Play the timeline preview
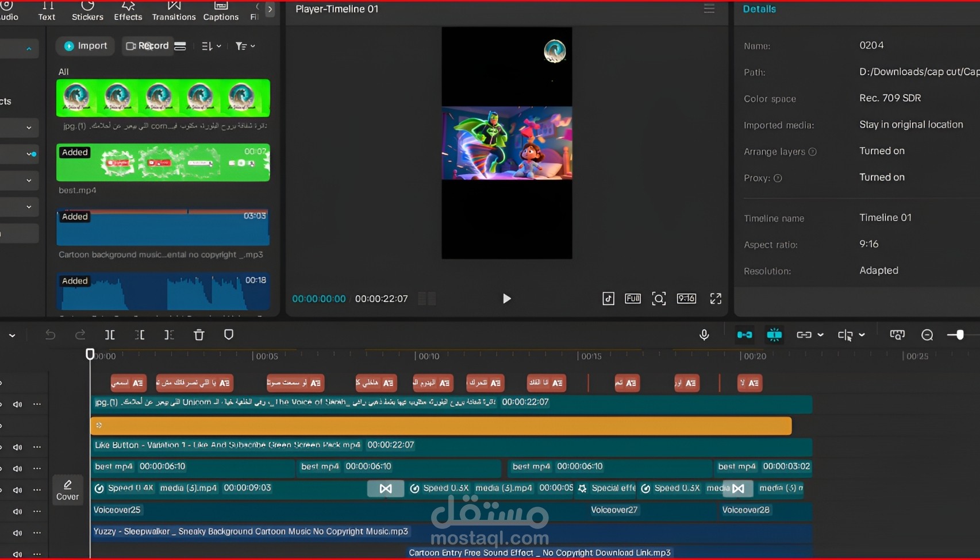 (x=506, y=299)
